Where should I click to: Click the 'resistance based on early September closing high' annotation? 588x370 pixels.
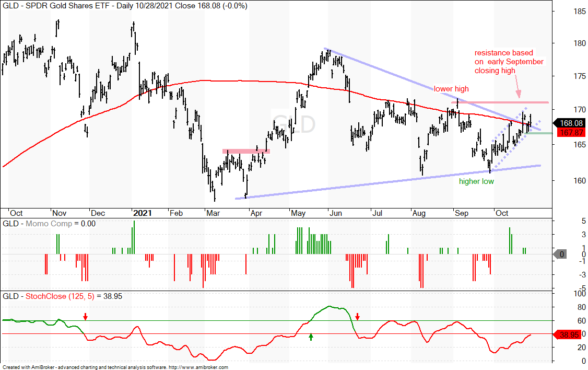click(509, 62)
